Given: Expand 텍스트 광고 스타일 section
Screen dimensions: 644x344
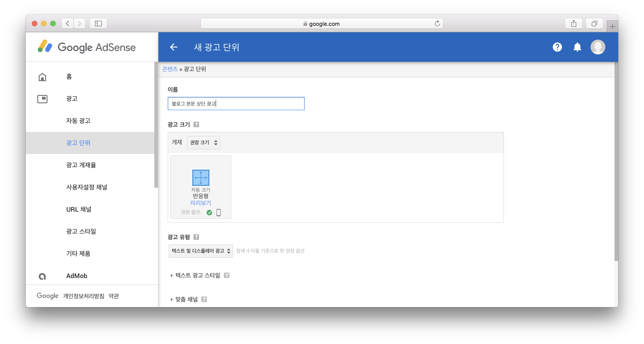Looking at the screenshot, I should (197, 275).
